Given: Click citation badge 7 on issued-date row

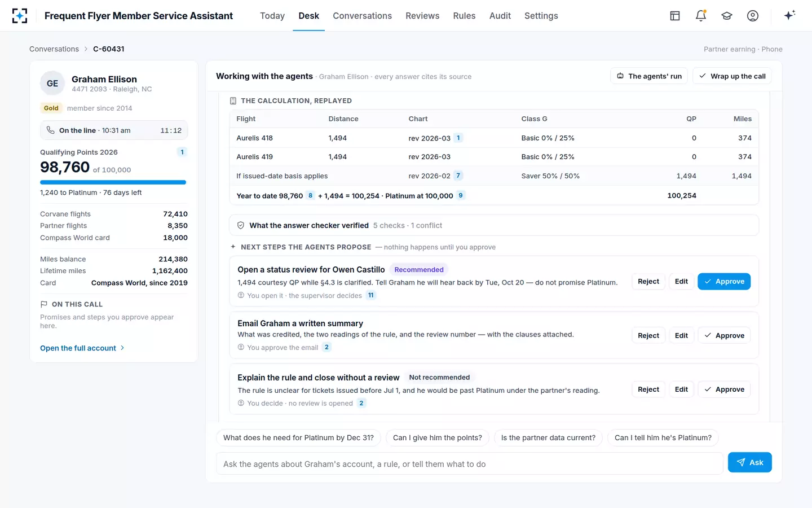Looking at the screenshot, I should click(458, 176).
